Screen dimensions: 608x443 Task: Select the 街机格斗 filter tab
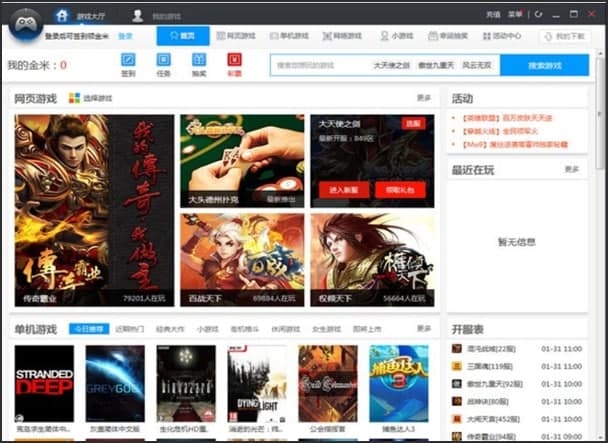pos(245,329)
